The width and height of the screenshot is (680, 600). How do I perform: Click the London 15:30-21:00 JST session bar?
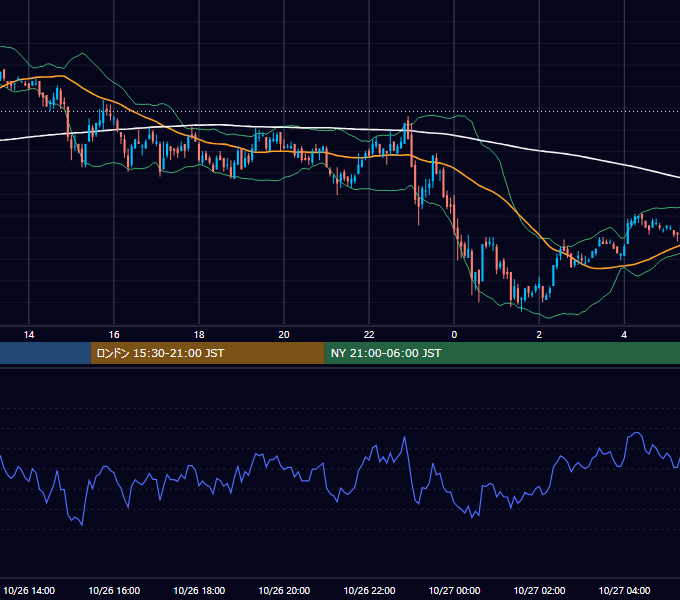pos(207,353)
